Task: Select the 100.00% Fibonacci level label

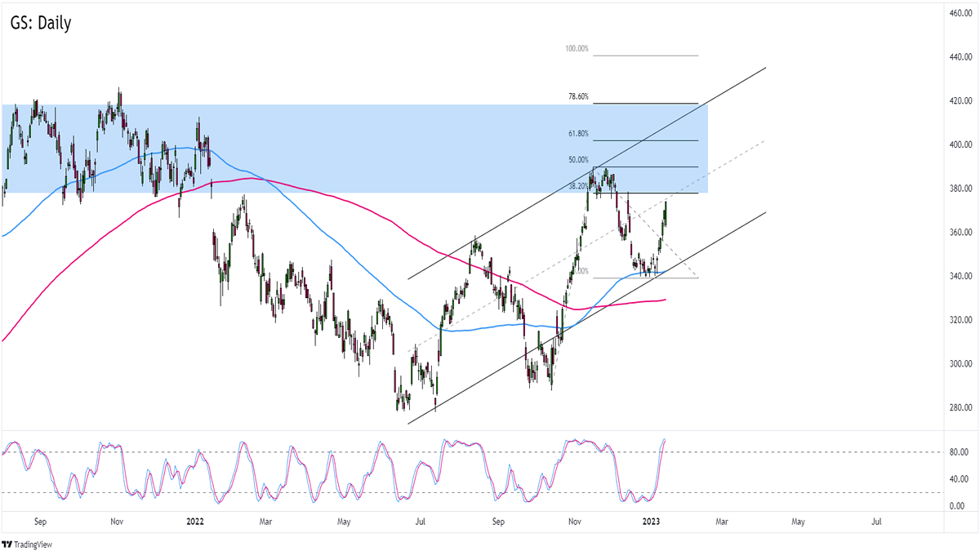Action: (x=577, y=49)
